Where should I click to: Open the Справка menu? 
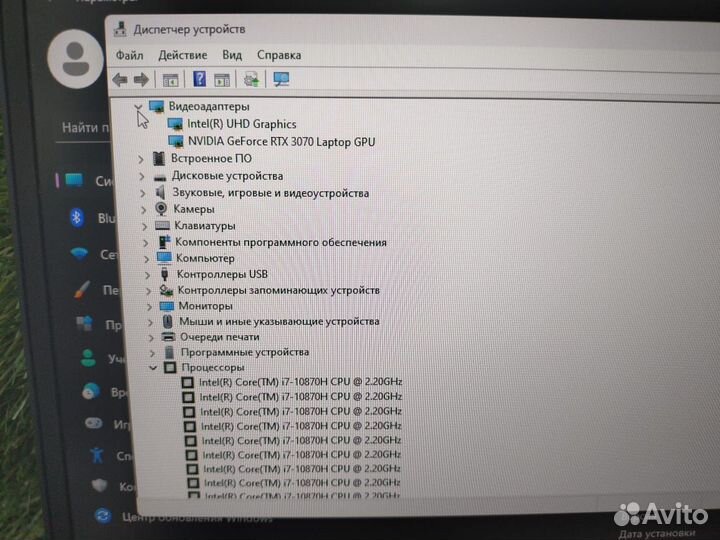click(279, 55)
